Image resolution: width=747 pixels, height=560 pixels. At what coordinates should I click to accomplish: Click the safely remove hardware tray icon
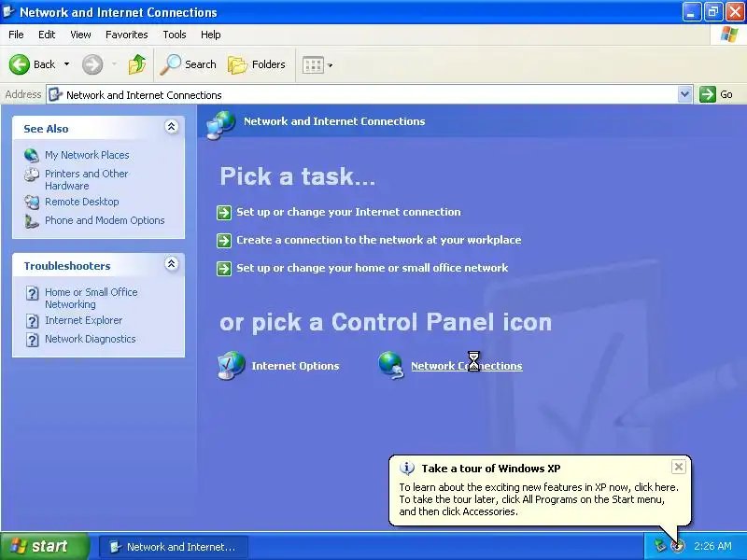click(x=660, y=546)
